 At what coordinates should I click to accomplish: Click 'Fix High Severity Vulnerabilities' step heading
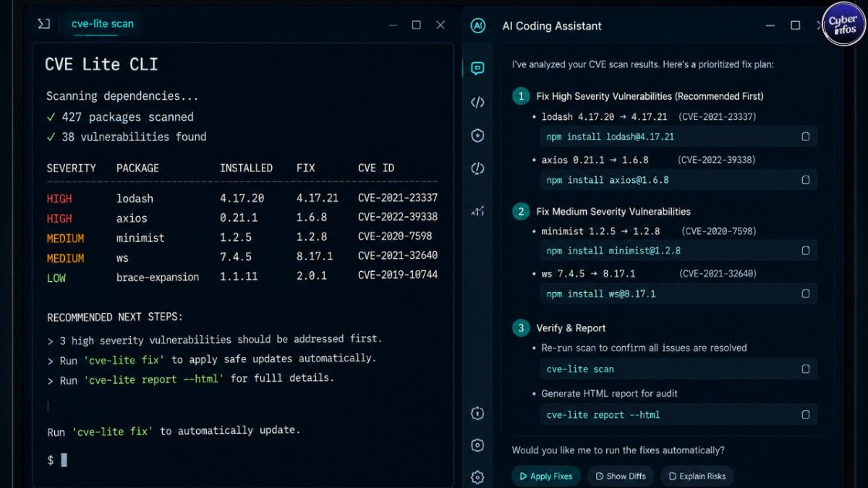click(x=650, y=96)
